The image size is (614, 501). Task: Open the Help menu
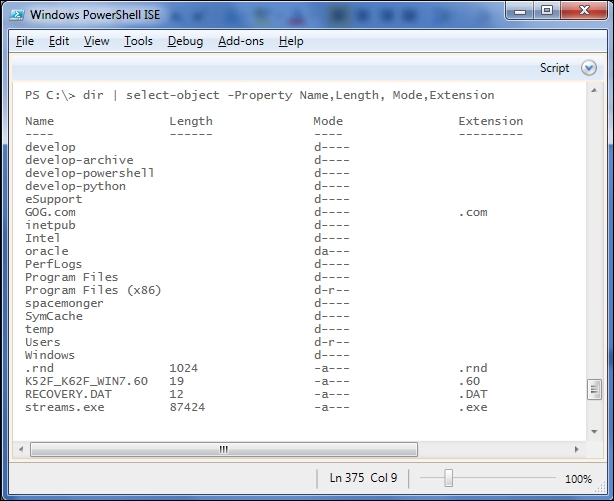point(291,41)
